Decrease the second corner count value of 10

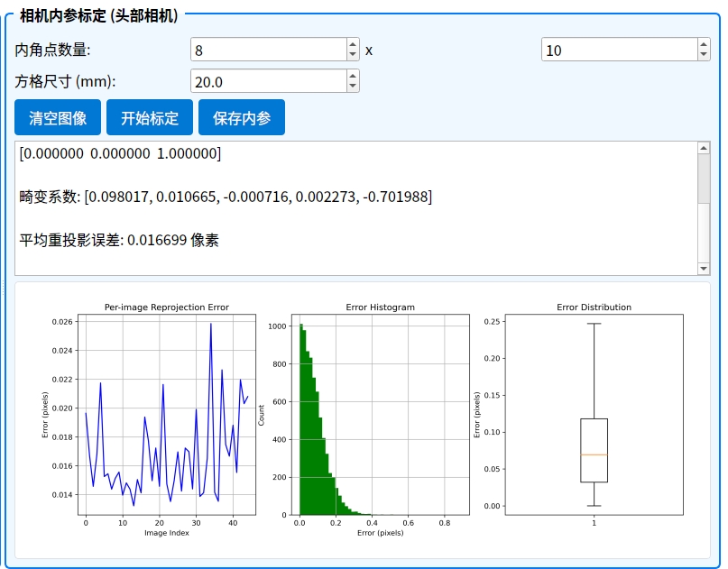pos(704,55)
